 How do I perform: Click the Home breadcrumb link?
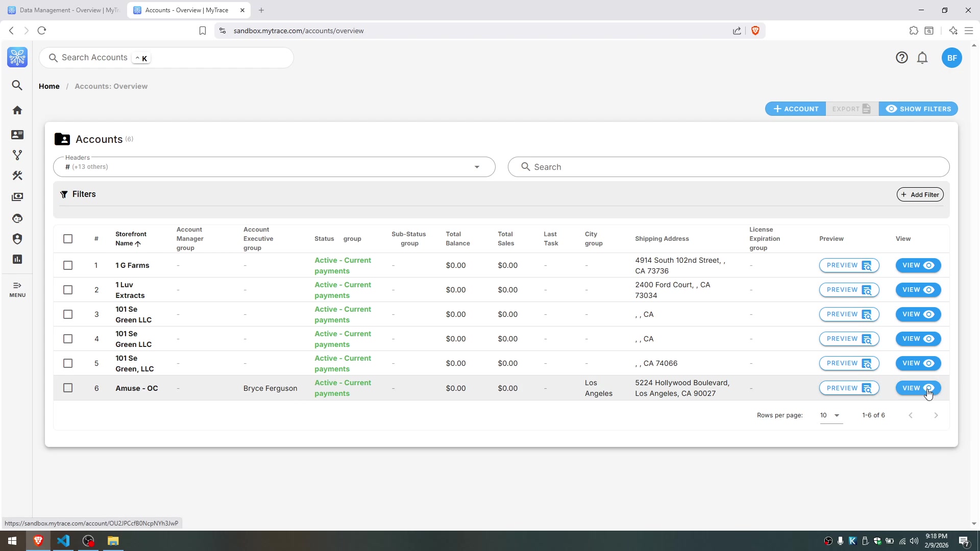click(x=49, y=86)
